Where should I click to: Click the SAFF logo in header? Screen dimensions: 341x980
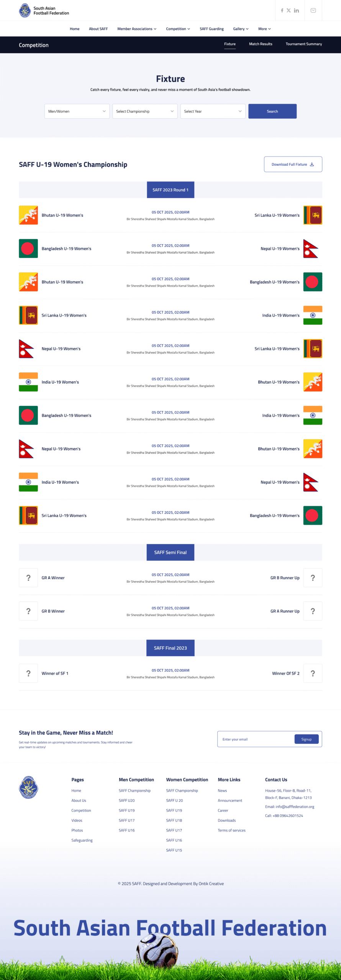[25, 10]
